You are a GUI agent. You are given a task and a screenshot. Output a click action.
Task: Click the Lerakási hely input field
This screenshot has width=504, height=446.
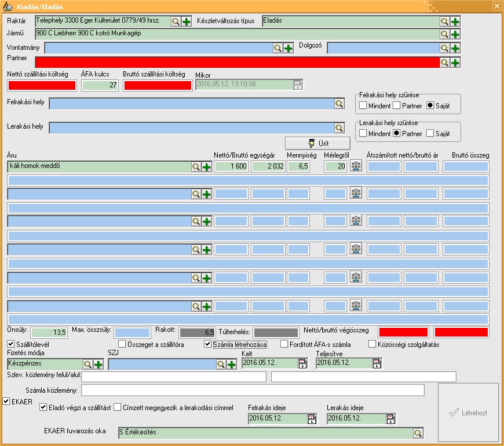click(192, 128)
